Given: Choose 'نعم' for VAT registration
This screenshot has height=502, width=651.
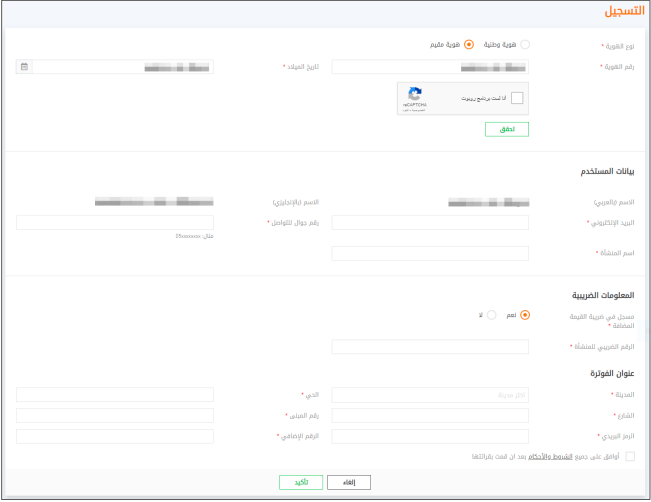Looking at the screenshot, I should click(526, 314).
